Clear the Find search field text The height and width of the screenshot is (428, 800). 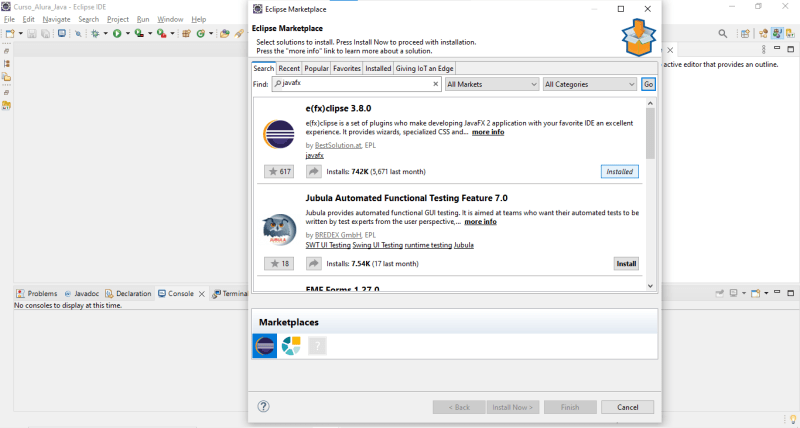(x=435, y=84)
